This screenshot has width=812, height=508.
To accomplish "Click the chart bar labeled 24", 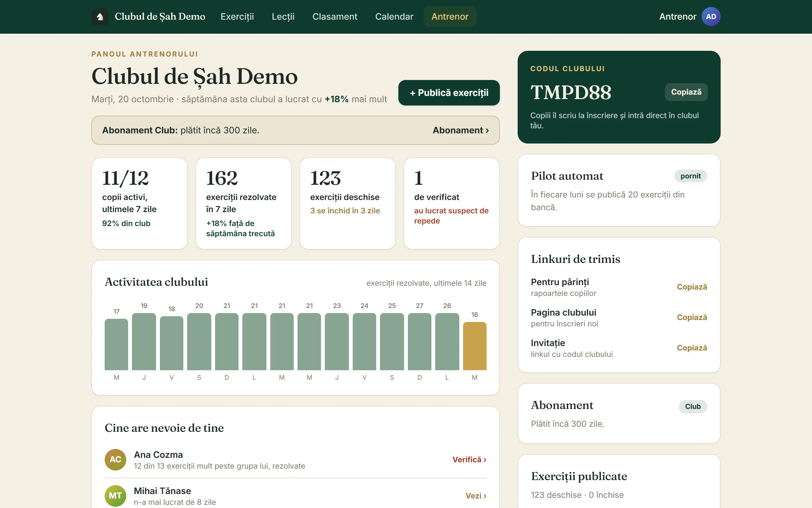I will (x=364, y=342).
